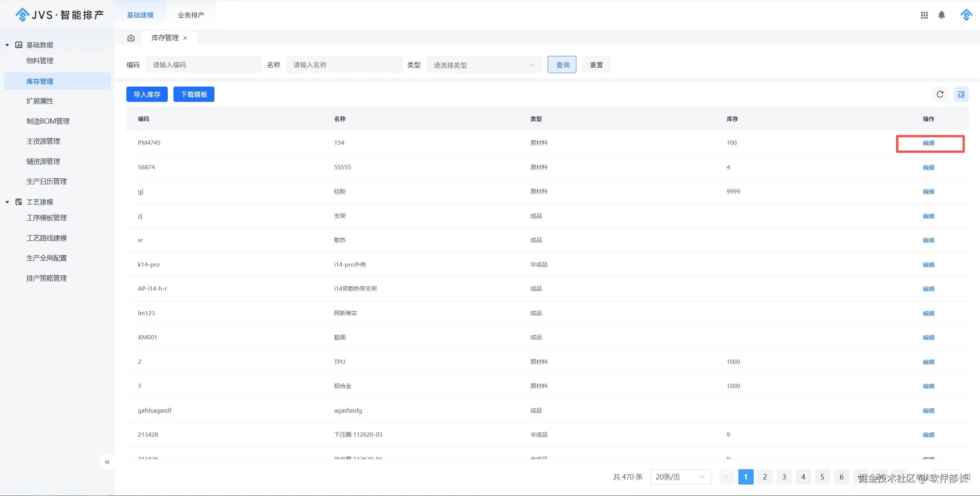Open the 20条/页 page size dropdown
The width and height of the screenshot is (980, 496).
(680, 477)
